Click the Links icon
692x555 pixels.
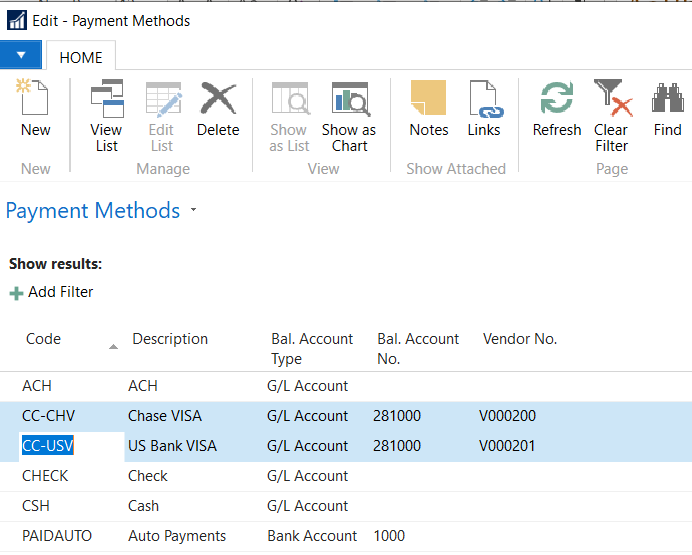click(484, 101)
